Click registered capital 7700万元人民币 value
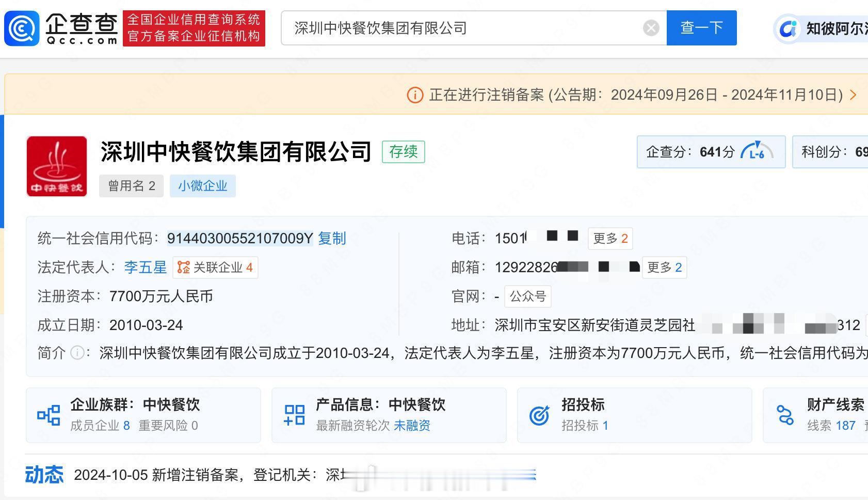The height and width of the screenshot is (500, 868). [x=161, y=296]
